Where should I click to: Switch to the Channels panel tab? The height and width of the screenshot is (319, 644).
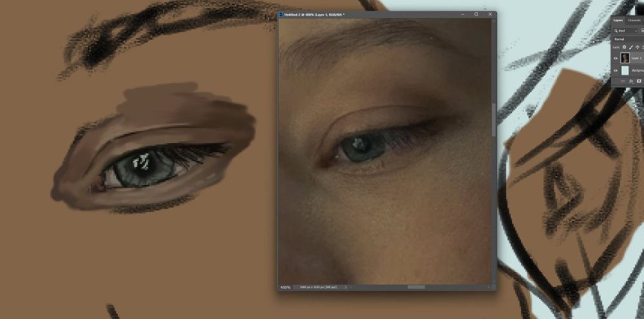(634, 20)
